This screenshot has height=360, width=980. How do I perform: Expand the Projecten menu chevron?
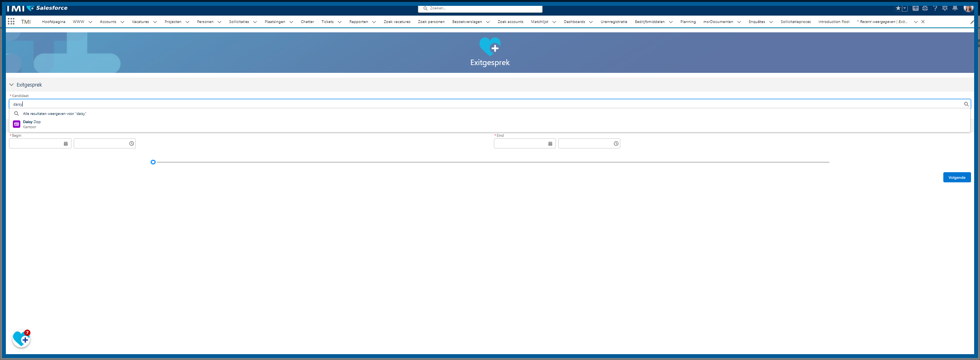187,22
